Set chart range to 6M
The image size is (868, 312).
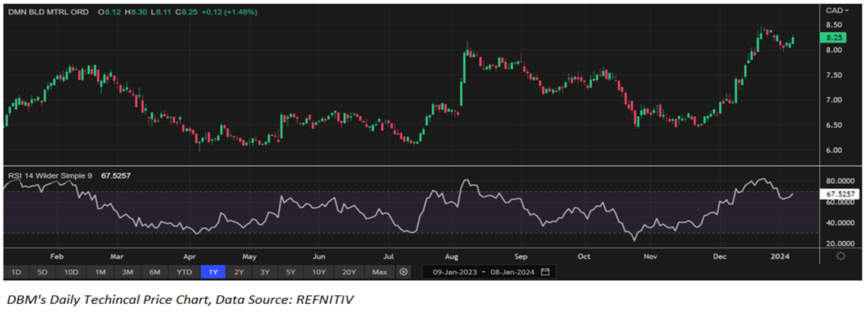(155, 272)
